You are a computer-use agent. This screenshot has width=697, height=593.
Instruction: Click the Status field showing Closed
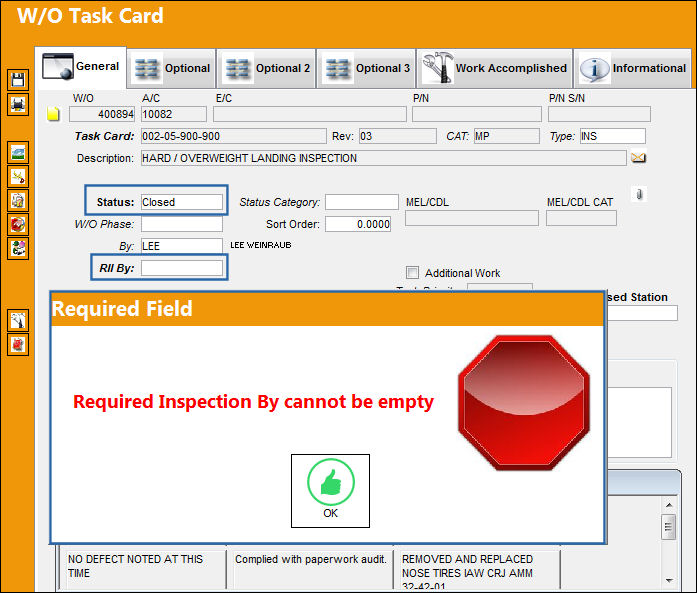[182, 202]
